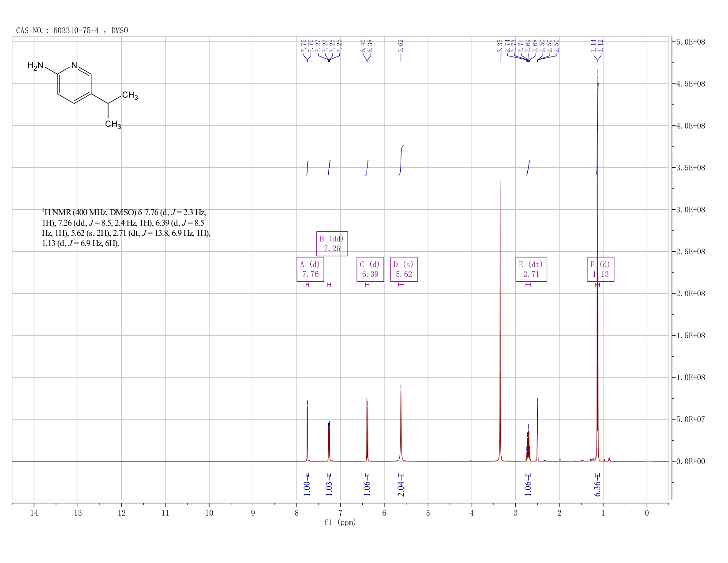Select multiplet box A (d) 7.76

[310, 269]
